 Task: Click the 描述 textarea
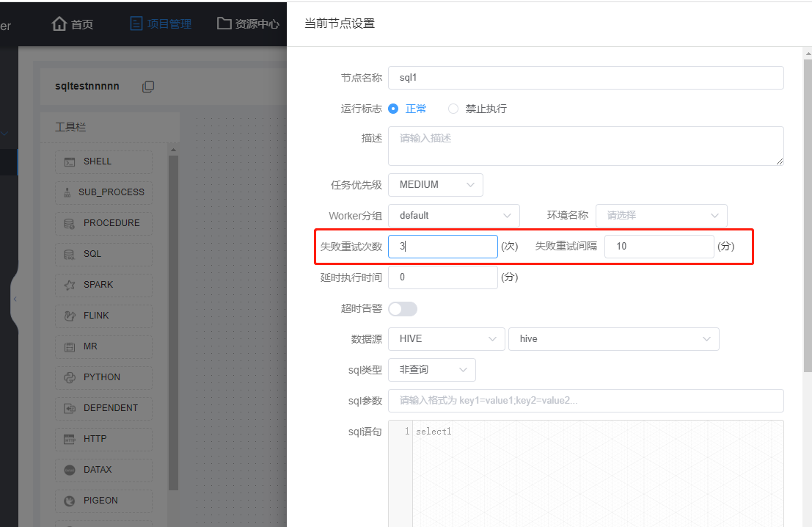tap(585, 146)
